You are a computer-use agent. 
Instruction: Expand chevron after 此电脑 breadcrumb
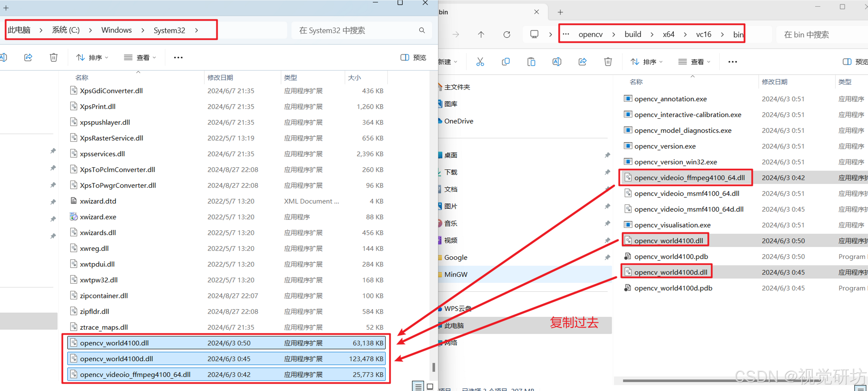click(x=41, y=30)
